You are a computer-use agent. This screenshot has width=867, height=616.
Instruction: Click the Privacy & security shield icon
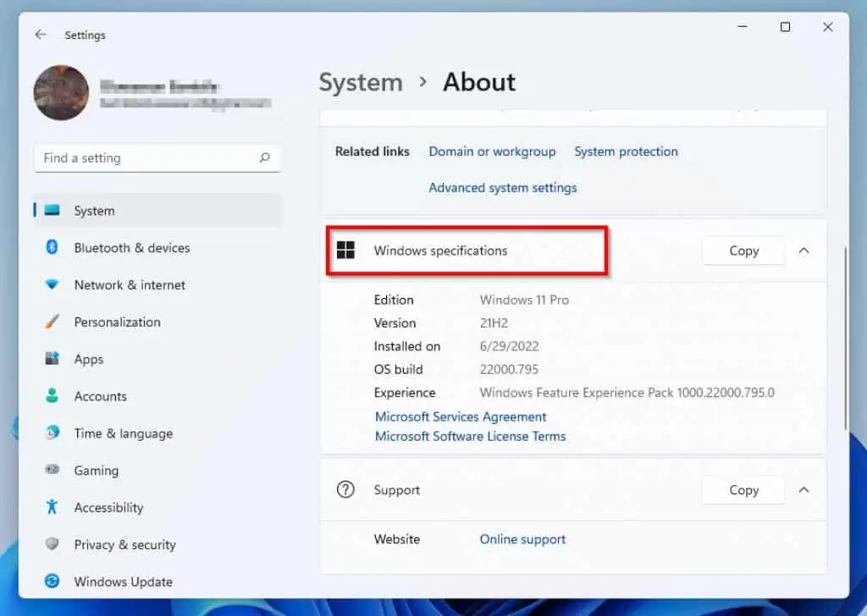click(52, 543)
